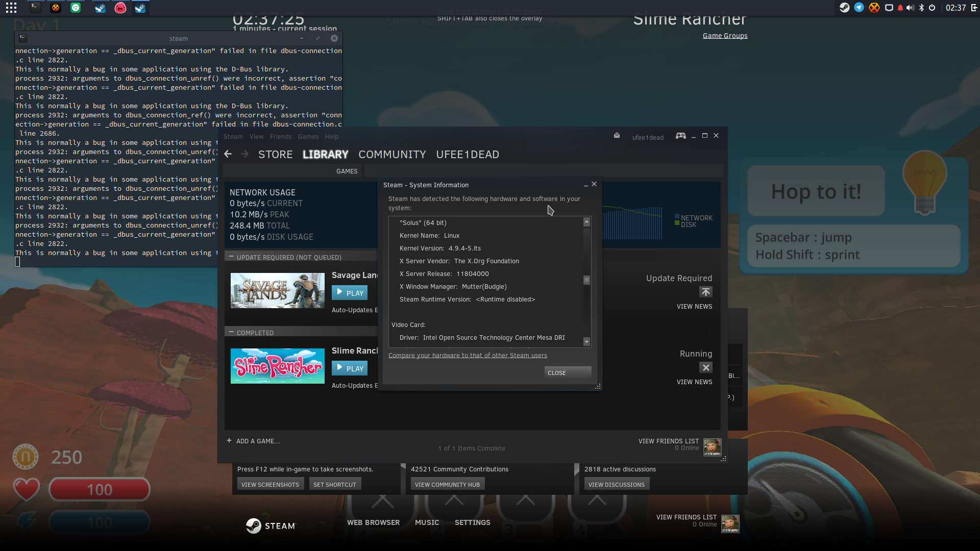Go forward with the Steam navigation arrow
The height and width of the screenshot is (551, 980).
click(x=245, y=154)
